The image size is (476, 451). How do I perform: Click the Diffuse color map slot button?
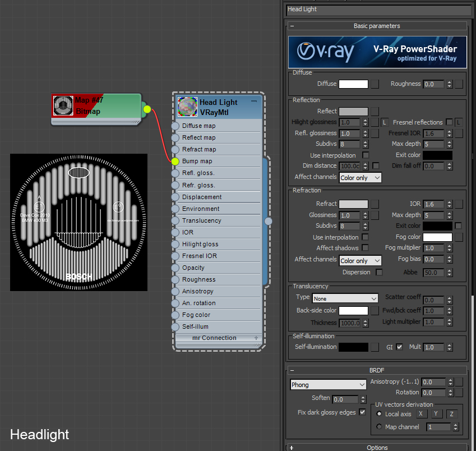point(375,84)
